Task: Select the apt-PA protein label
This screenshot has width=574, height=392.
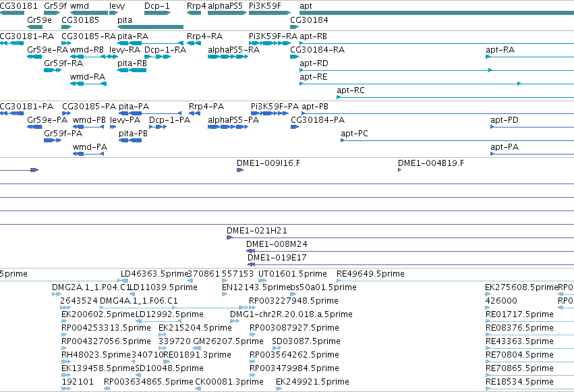Action: (x=505, y=148)
